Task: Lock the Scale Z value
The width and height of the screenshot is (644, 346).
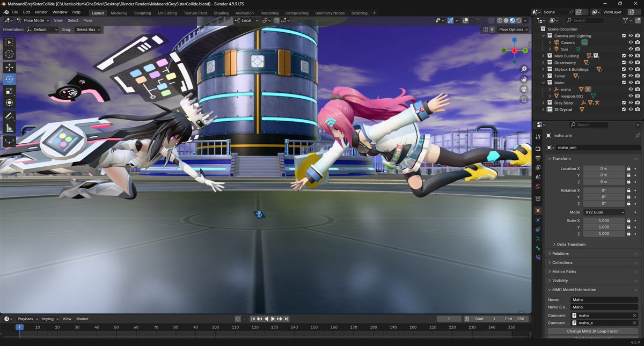Action: click(x=628, y=234)
